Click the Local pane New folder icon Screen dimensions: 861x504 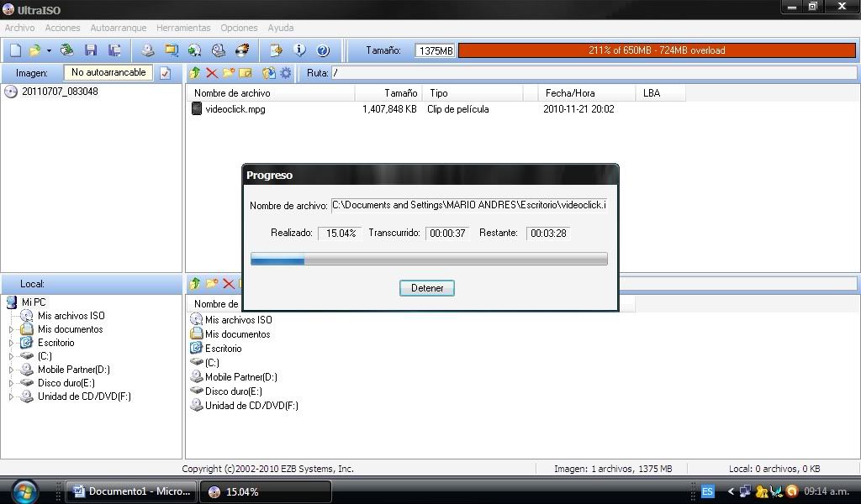pyautogui.click(x=211, y=284)
